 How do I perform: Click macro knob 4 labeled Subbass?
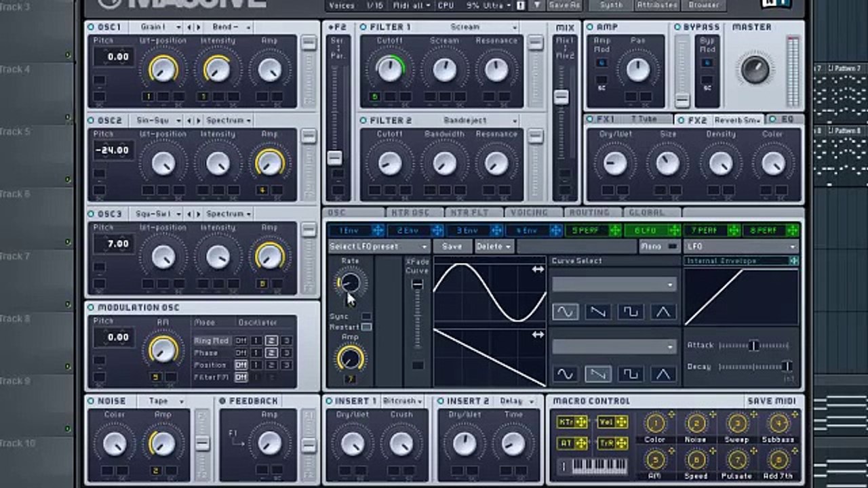(x=778, y=424)
